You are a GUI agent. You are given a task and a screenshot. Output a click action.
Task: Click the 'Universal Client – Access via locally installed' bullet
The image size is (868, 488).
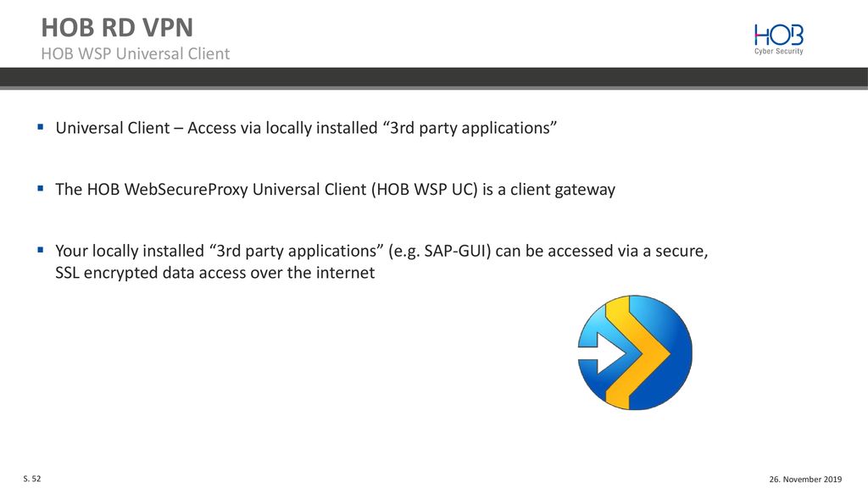[x=306, y=128]
